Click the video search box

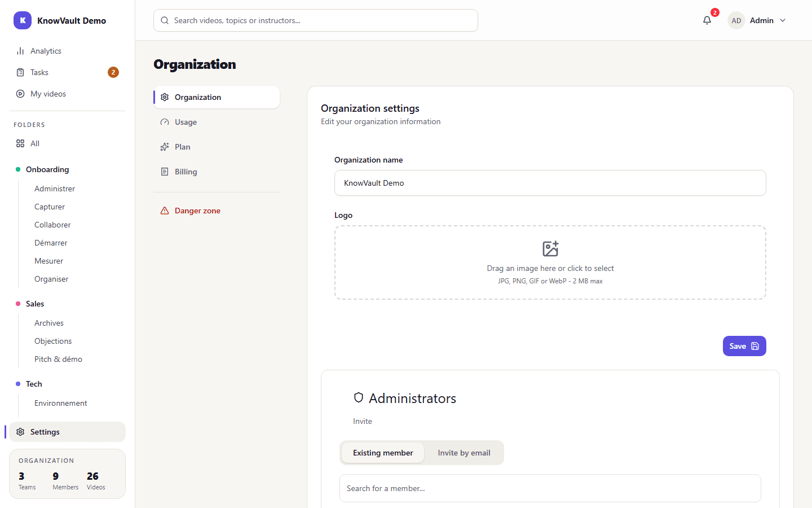(x=316, y=20)
